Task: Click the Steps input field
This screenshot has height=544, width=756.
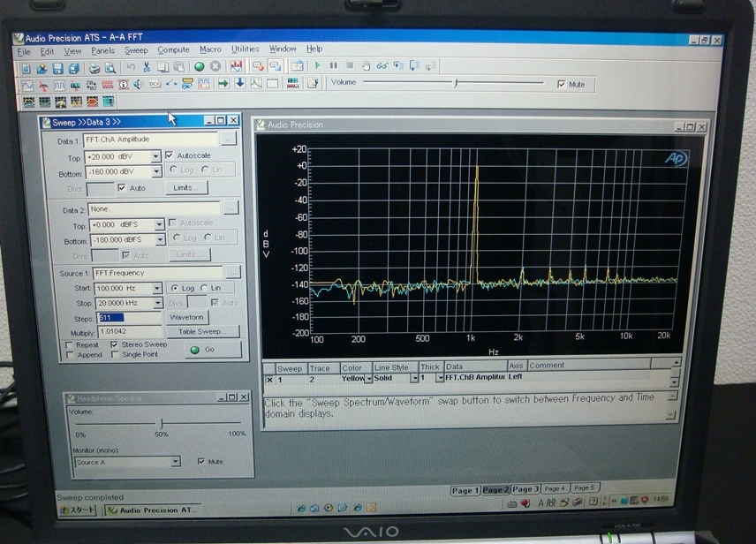Action: pyautogui.click(x=129, y=318)
